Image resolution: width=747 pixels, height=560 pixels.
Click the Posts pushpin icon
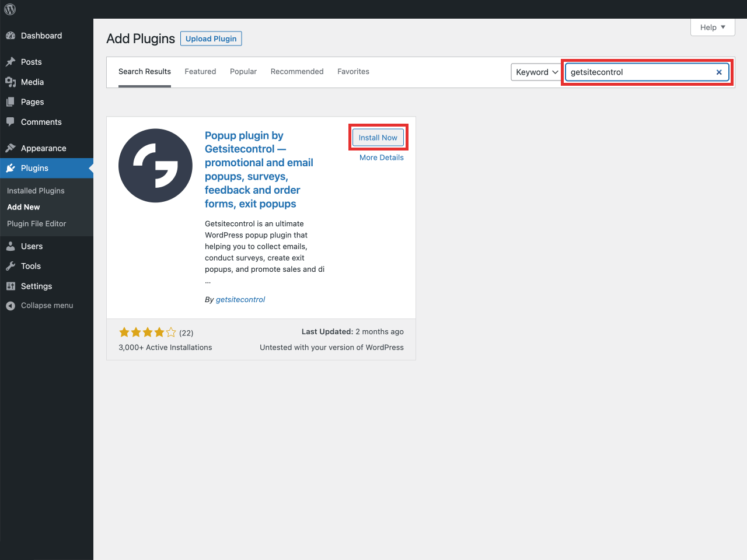tap(11, 62)
